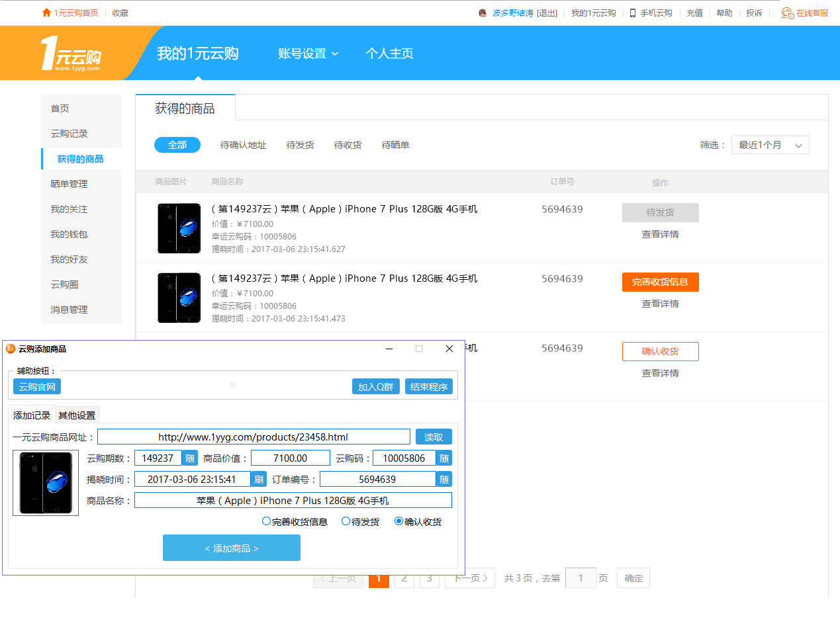Select the 待确认地址 filter tab
The image size is (840, 639).
pyautogui.click(x=243, y=145)
